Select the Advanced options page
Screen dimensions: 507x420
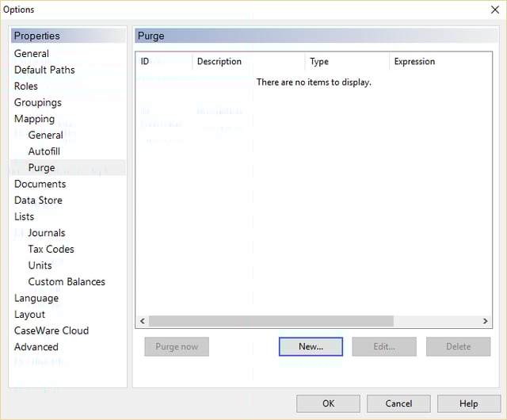pos(36,347)
